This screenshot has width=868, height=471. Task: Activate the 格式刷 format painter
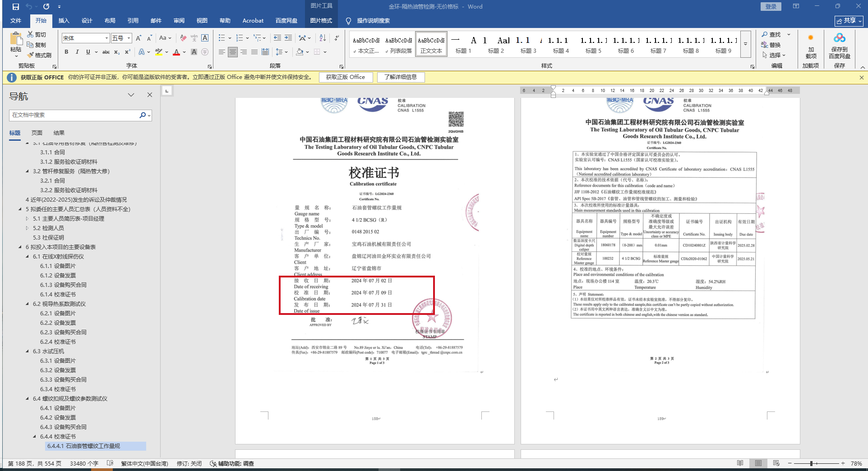39,55
